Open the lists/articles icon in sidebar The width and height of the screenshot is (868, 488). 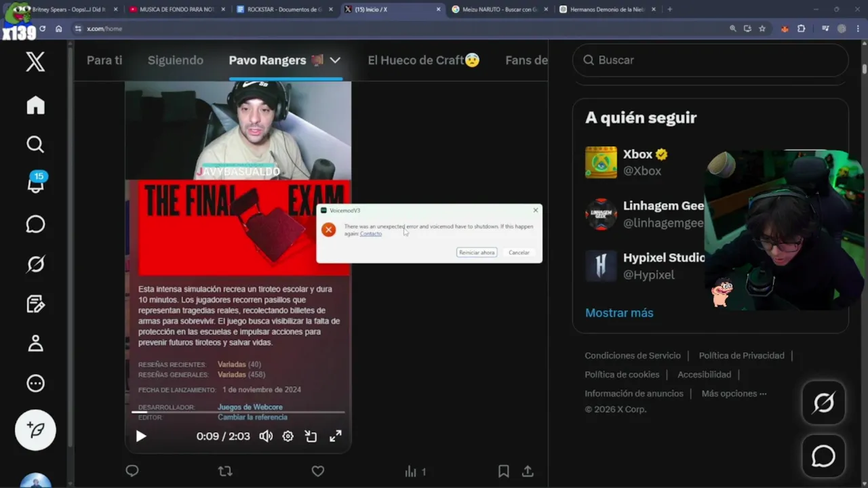35,304
